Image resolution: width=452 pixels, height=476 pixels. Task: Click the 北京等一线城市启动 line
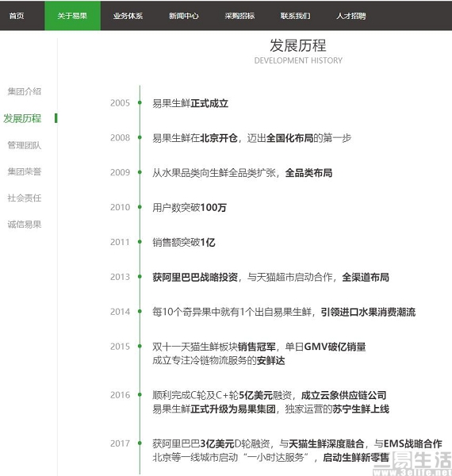click(270, 458)
